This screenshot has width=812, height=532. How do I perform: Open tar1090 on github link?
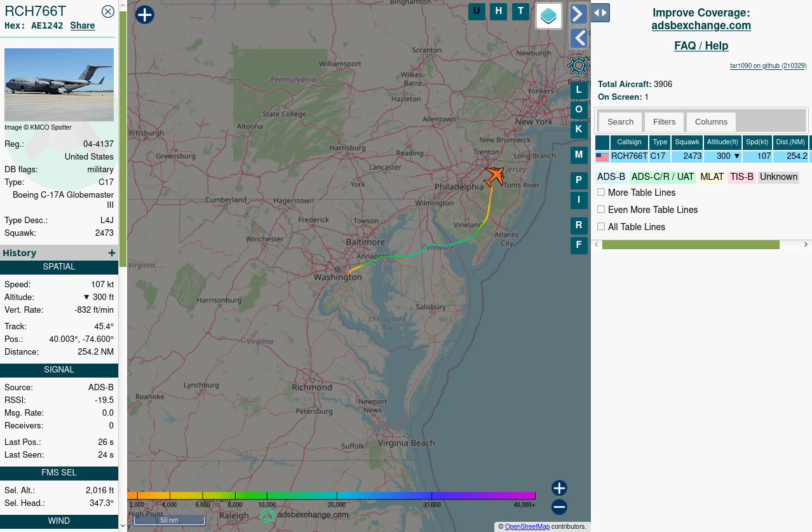[x=768, y=65]
